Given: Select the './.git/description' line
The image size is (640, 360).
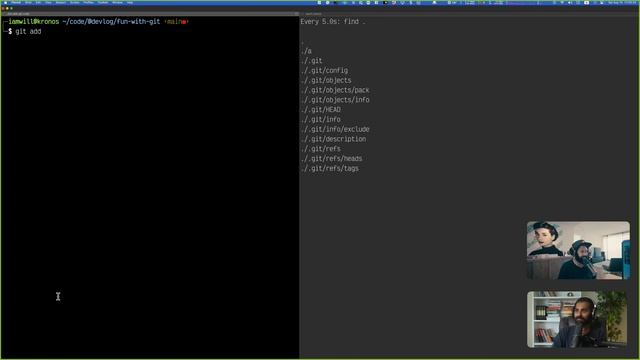Looking at the screenshot, I should [x=333, y=139].
